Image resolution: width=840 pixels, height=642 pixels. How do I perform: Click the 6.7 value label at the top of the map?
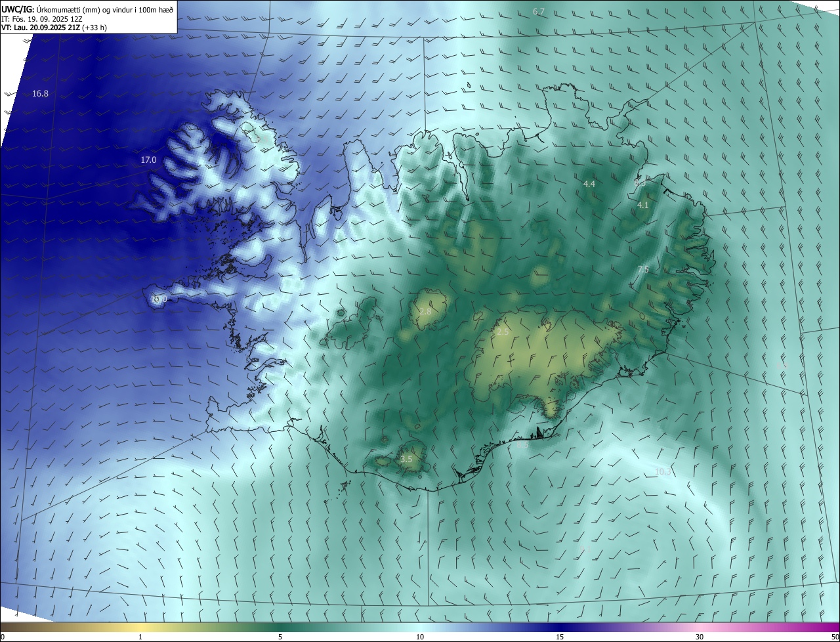tap(539, 12)
